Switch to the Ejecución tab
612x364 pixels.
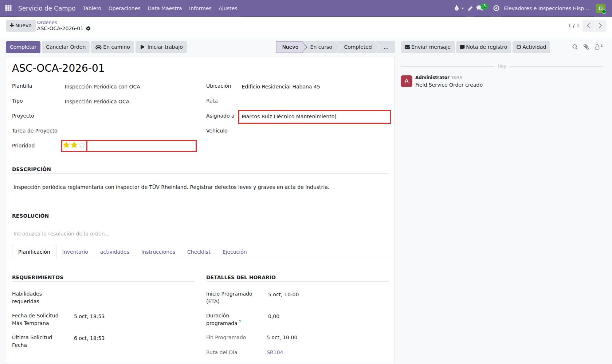click(235, 252)
